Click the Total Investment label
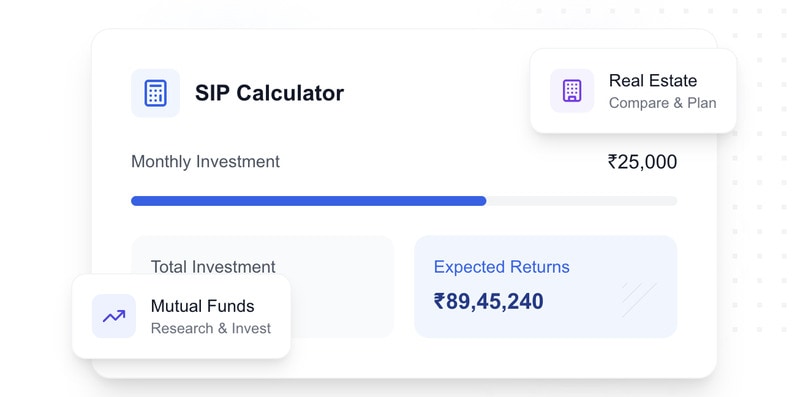 pos(213,266)
